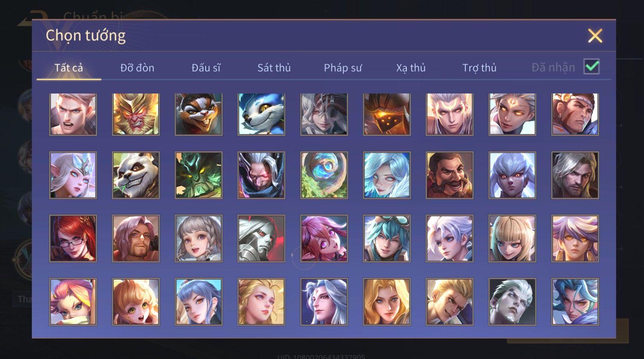This screenshot has width=644, height=359.
Task: Close the Chọn tướng dialog
Action: 595,36
